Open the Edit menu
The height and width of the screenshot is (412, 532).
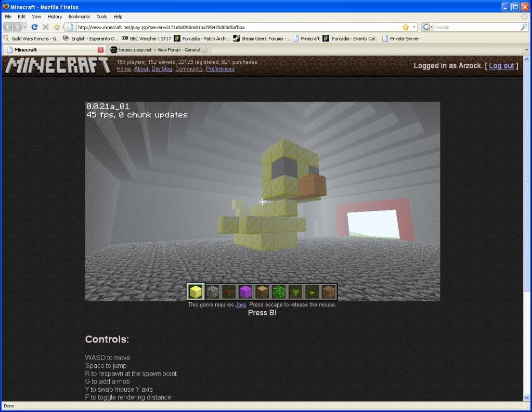click(21, 17)
